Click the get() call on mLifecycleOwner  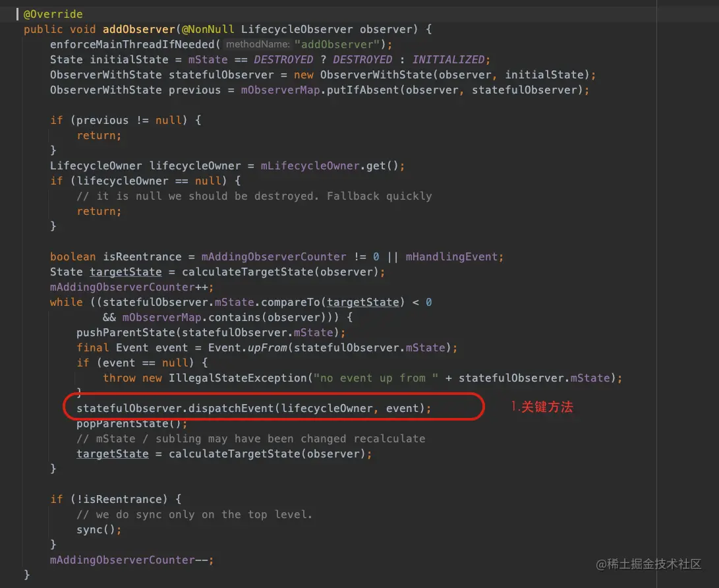(x=382, y=165)
